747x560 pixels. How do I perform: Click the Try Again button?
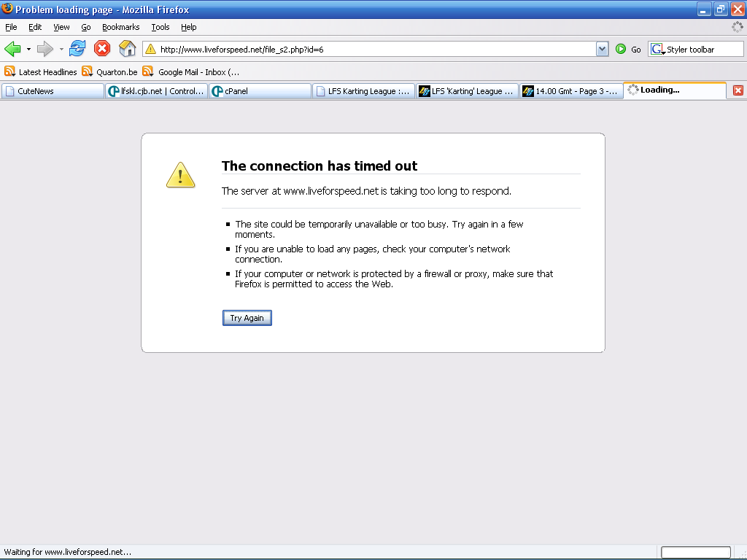tap(247, 318)
